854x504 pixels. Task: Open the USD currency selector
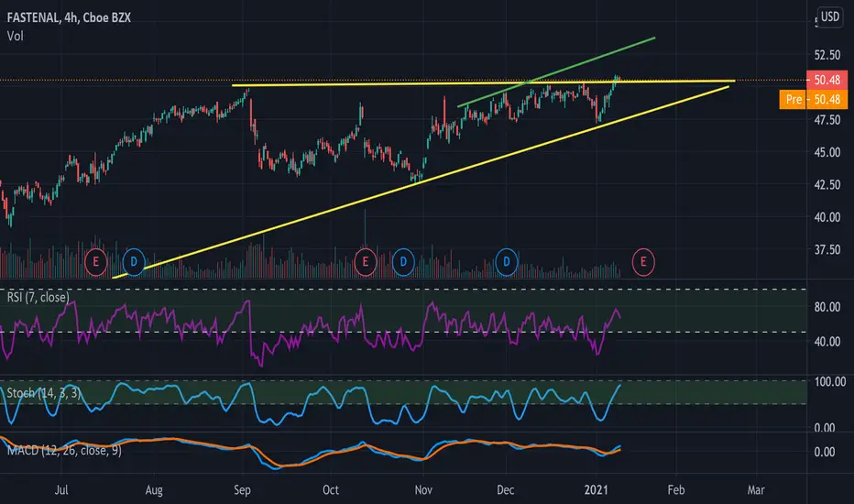[x=830, y=16]
